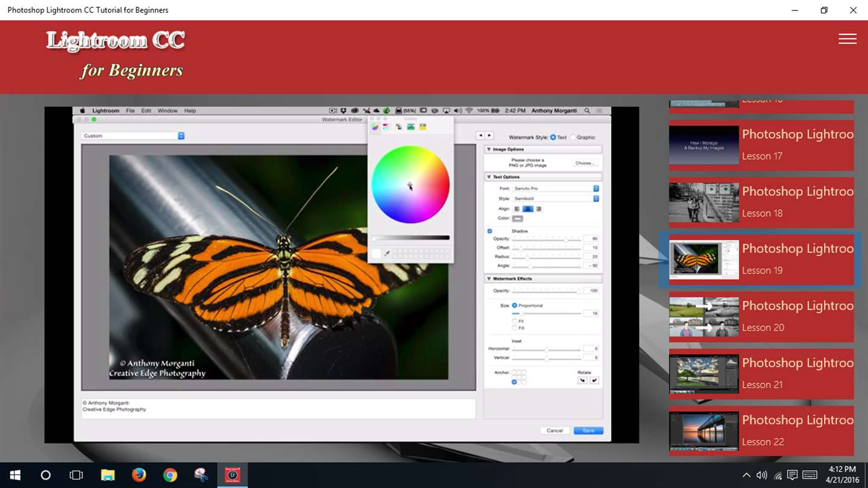
Task: Select the color sliders tab in Colors panel
Action: [387, 127]
